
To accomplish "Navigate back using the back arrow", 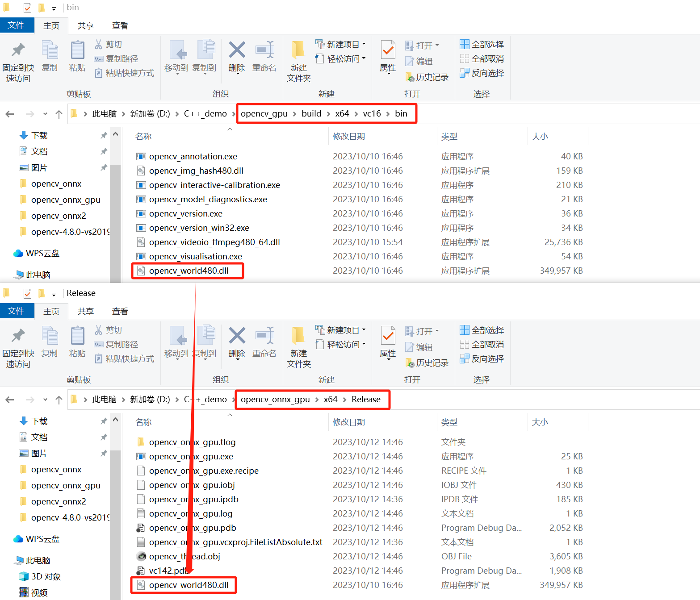I will click(9, 113).
